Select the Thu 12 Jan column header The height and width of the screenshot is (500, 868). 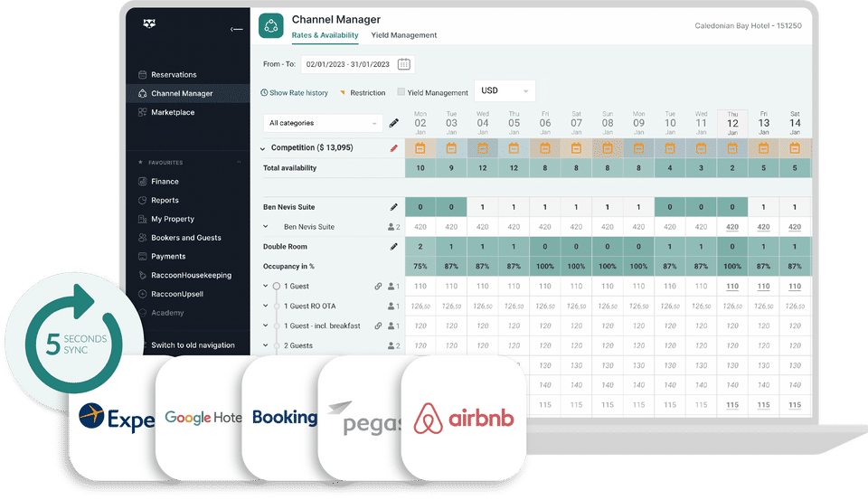click(732, 124)
